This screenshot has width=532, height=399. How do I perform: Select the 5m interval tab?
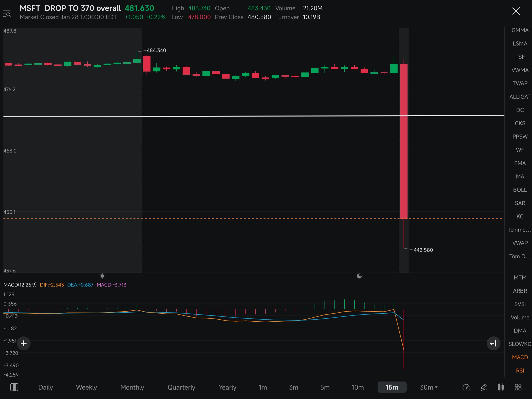pos(325,387)
